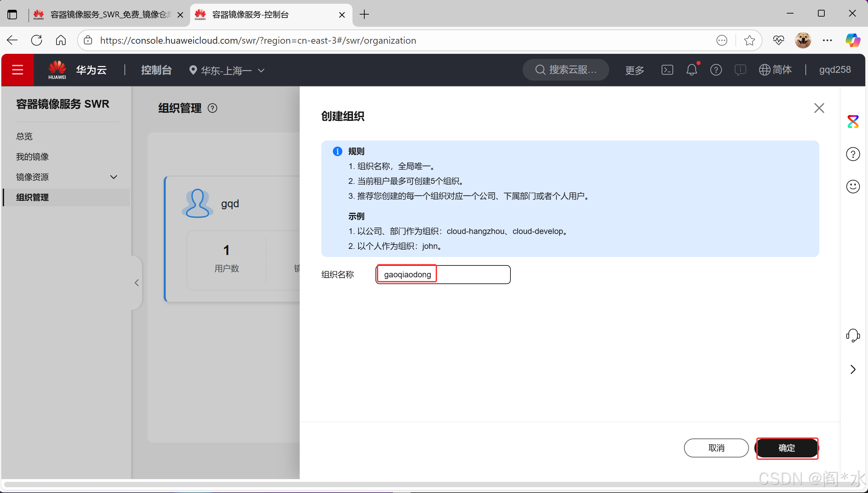Image resolution: width=868 pixels, height=493 pixels.
Task: Close the 创建组织 dialog panel
Action: tap(819, 108)
